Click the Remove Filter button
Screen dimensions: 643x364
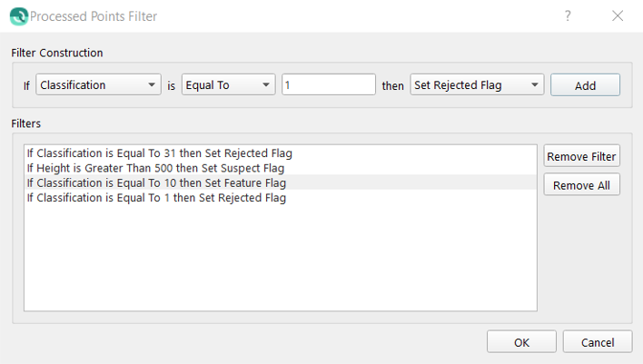581,156
